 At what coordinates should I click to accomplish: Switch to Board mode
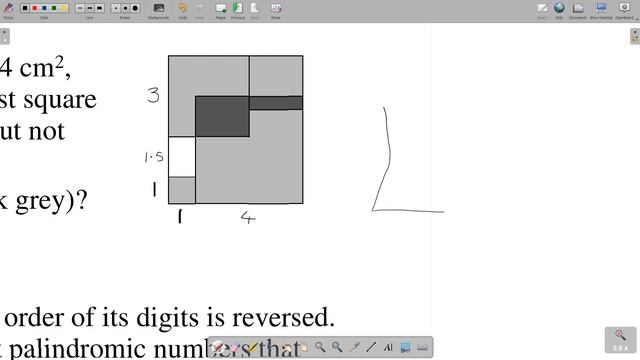[x=542, y=10]
